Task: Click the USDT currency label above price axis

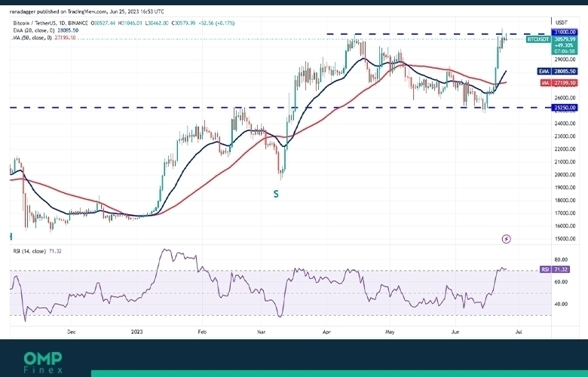Action: point(562,23)
